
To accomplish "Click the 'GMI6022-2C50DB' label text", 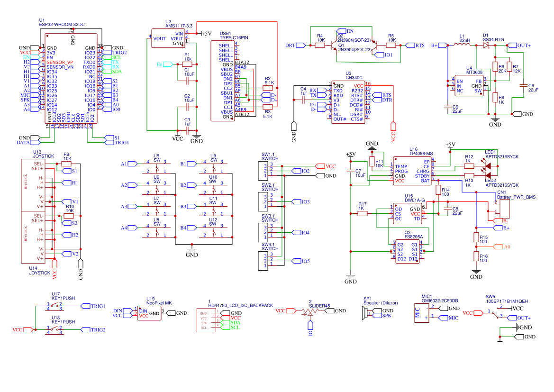I will (439, 301).
